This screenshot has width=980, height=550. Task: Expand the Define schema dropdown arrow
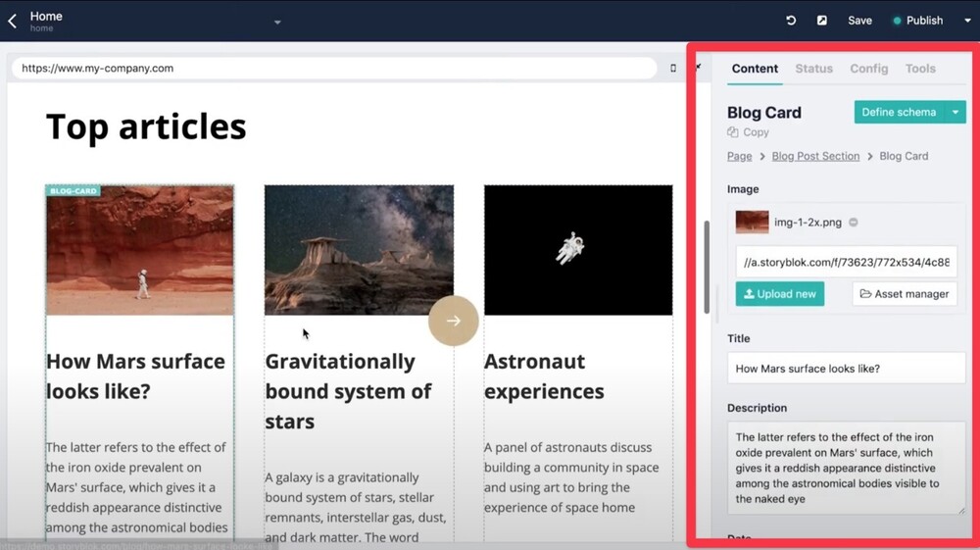[955, 112]
